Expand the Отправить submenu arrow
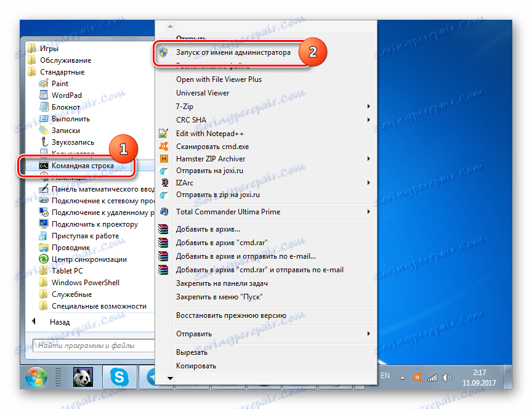Viewport: 532px width, 409px height. (x=368, y=334)
